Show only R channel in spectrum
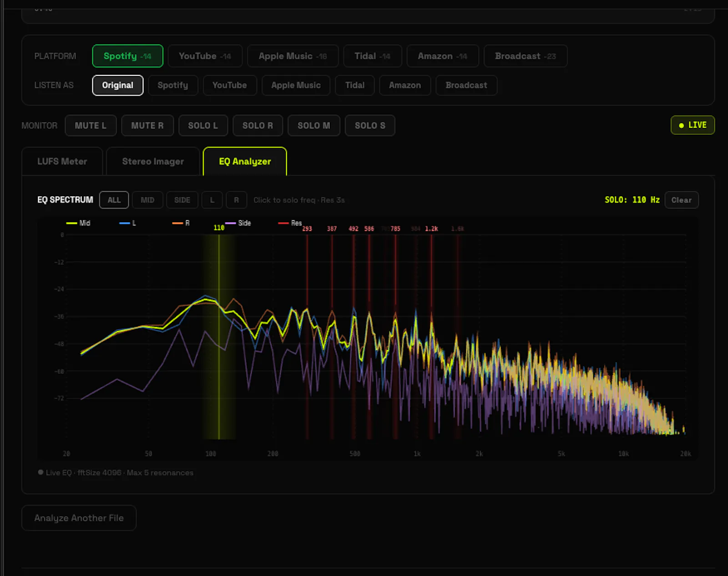 [x=236, y=200]
